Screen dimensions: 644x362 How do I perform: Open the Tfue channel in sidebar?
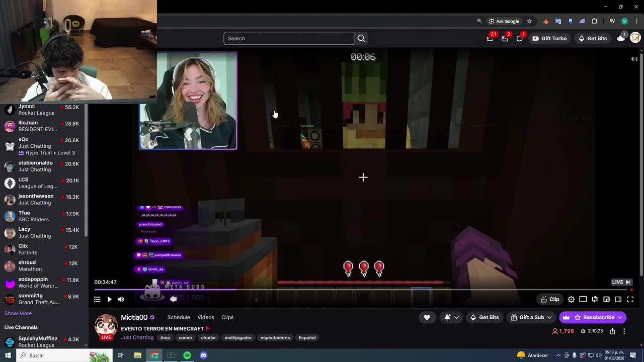(x=44, y=216)
